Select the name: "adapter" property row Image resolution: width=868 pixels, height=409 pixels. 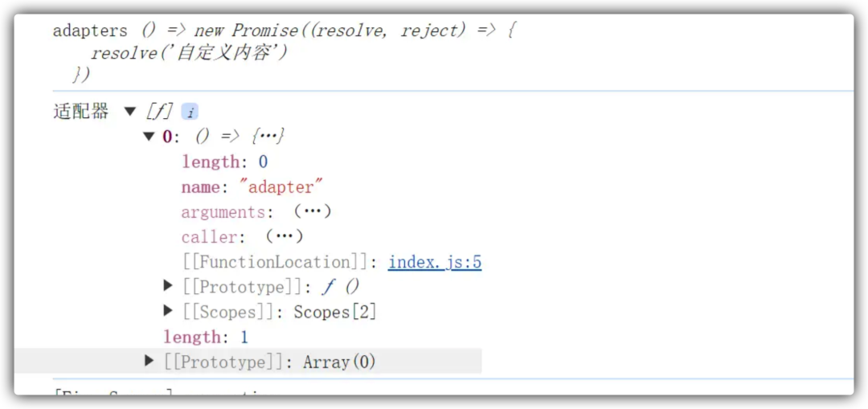tap(252, 187)
